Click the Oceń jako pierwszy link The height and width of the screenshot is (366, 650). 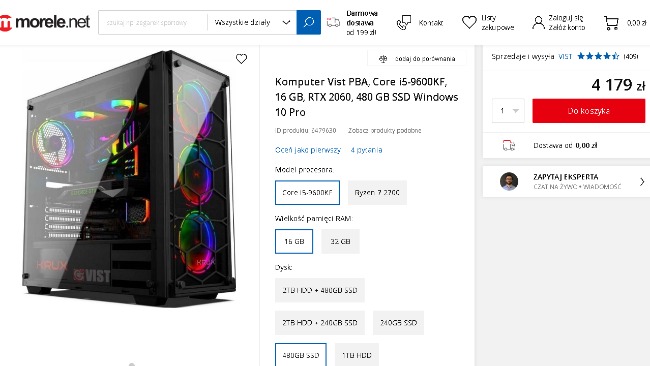tap(308, 150)
